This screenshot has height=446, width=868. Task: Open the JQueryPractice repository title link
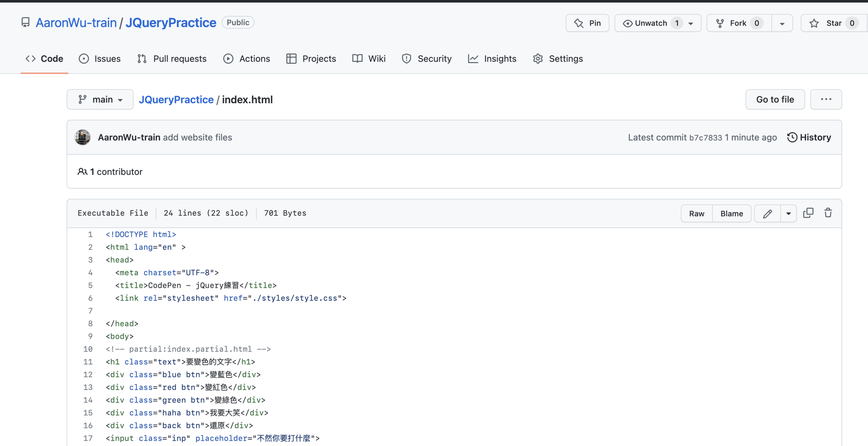171,23
